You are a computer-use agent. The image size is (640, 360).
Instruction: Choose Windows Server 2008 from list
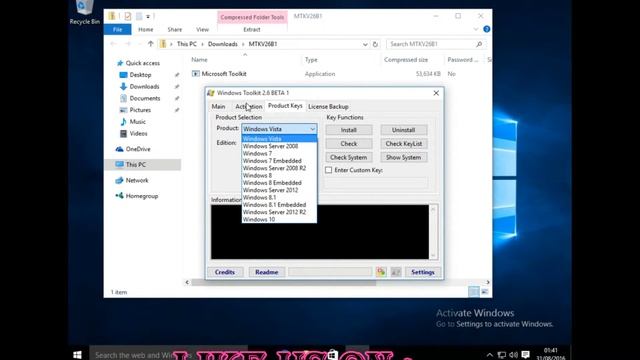point(271,146)
